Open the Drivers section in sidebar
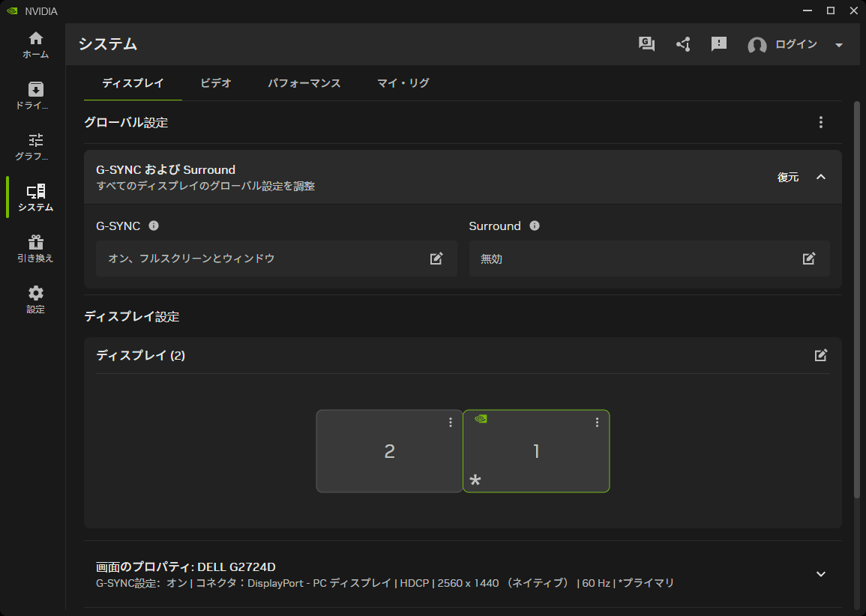 click(x=35, y=96)
